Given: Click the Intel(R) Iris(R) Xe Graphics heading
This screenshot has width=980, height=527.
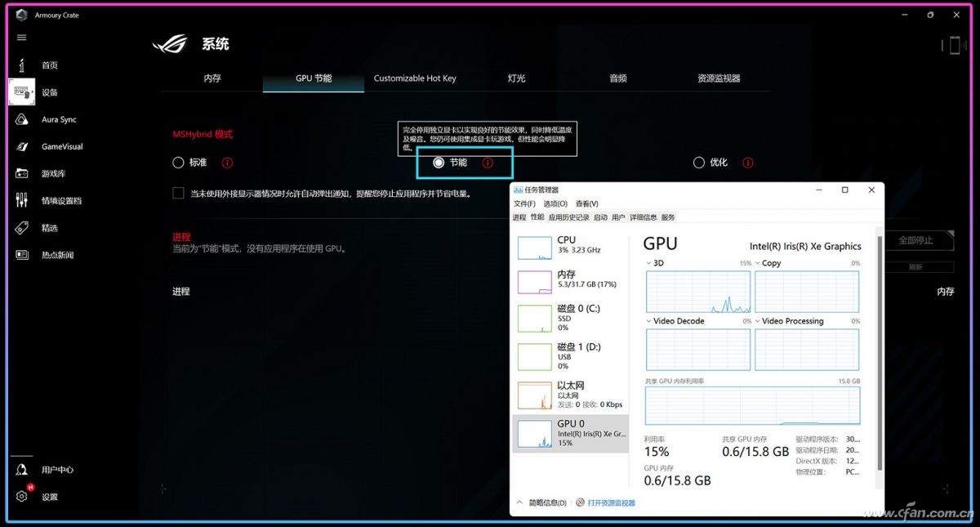Looking at the screenshot, I should 805,246.
